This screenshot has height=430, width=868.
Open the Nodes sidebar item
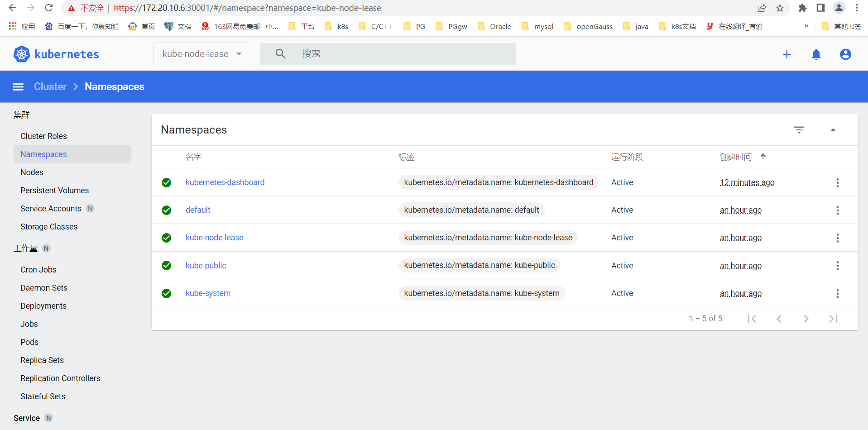point(32,172)
